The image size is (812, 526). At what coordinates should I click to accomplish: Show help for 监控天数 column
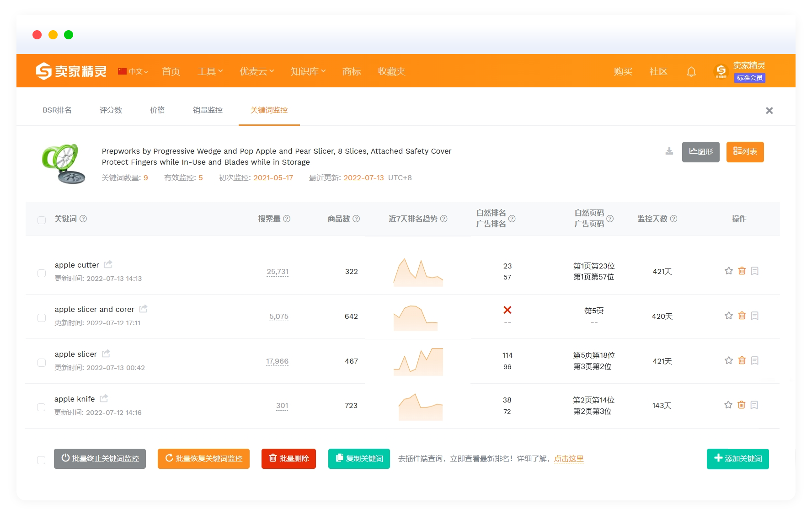(x=673, y=219)
